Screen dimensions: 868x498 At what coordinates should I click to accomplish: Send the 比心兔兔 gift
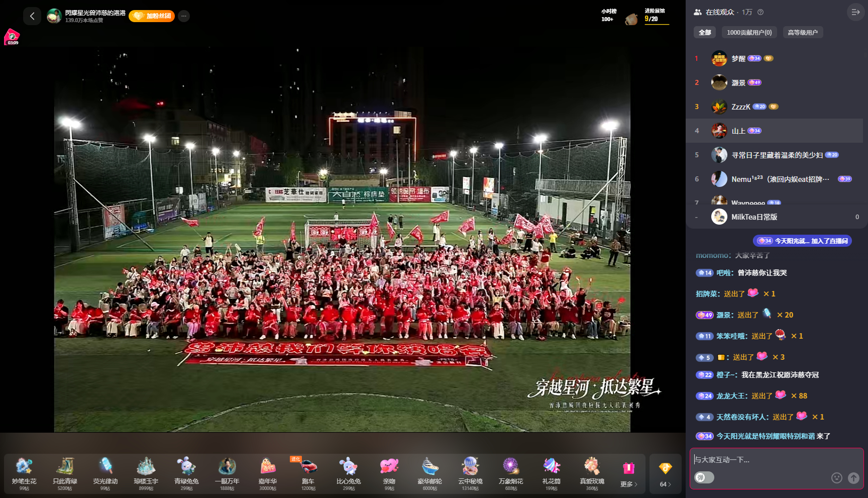(x=349, y=473)
